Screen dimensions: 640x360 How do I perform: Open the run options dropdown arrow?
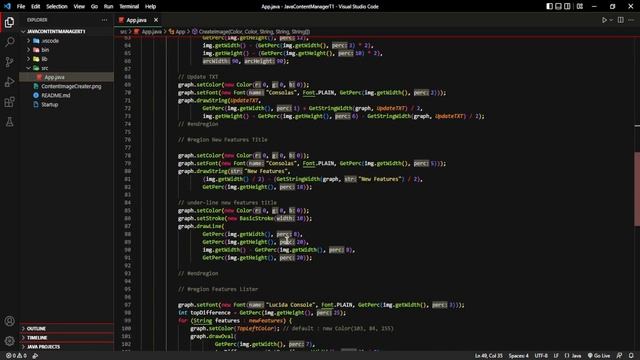pos(611,20)
